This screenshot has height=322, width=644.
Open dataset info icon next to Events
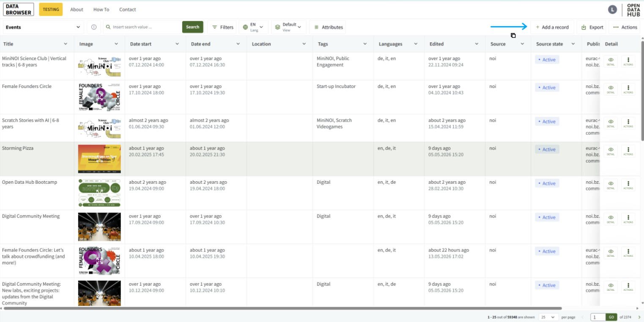click(x=94, y=27)
